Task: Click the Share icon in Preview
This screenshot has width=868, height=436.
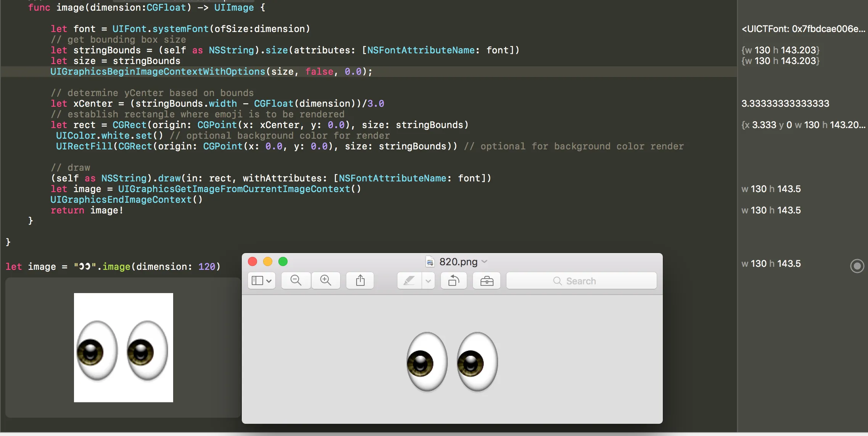Action: [360, 281]
